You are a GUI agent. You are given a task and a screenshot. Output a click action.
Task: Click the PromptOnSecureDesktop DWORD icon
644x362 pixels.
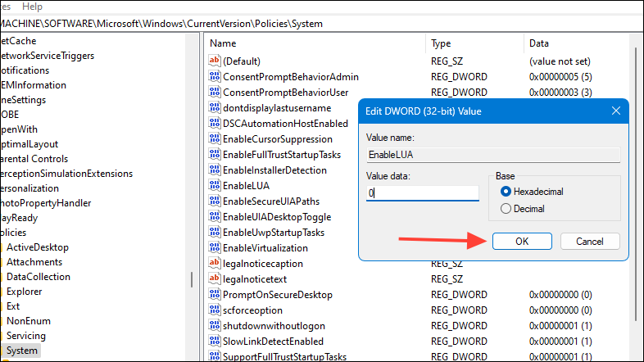[x=215, y=294]
